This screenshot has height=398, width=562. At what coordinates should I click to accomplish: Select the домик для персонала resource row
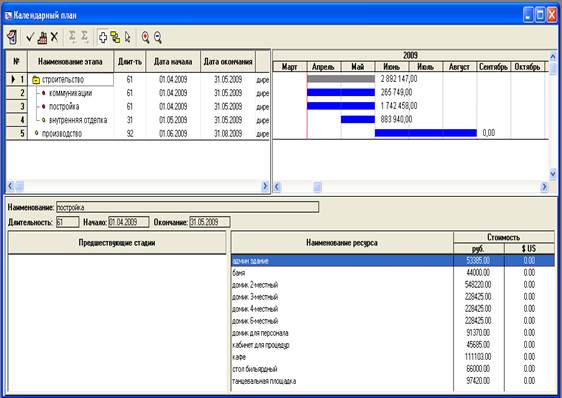[x=393, y=333]
